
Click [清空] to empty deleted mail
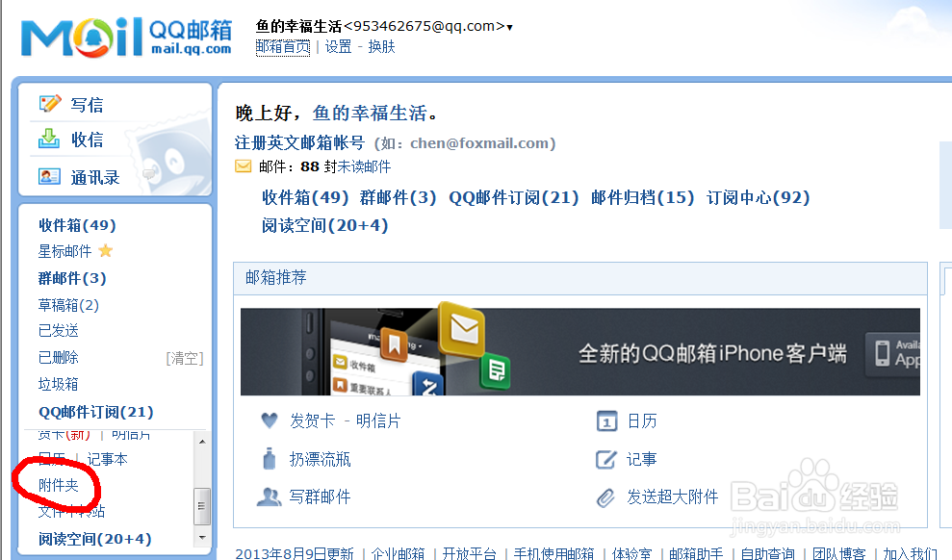coord(185,359)
